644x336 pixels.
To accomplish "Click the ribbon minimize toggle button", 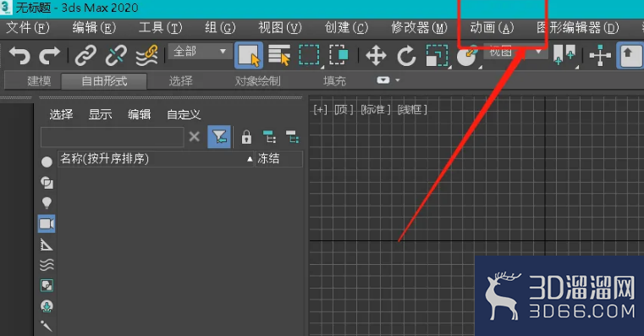I will point(383,80).
